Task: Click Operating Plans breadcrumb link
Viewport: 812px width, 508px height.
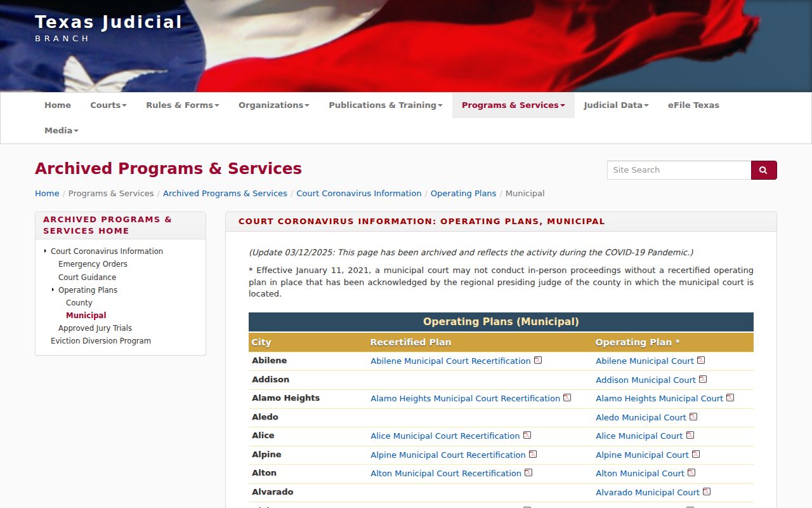Action: pos(464,194)
